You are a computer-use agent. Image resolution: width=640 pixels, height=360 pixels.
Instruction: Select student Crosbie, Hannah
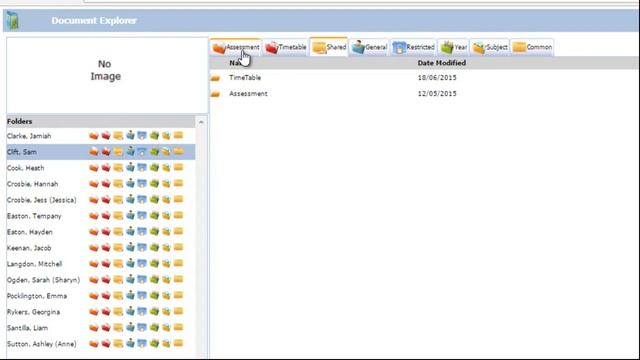tap(32, 184)
